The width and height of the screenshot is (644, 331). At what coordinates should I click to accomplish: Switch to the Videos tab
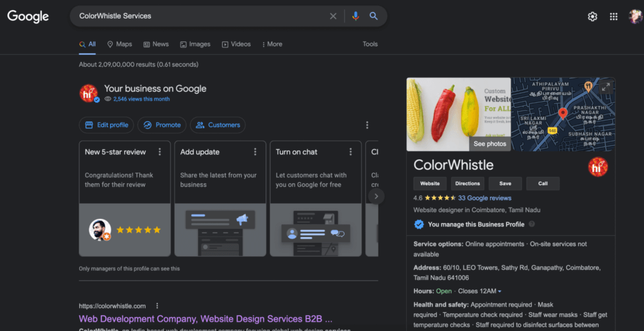(236, 44)
